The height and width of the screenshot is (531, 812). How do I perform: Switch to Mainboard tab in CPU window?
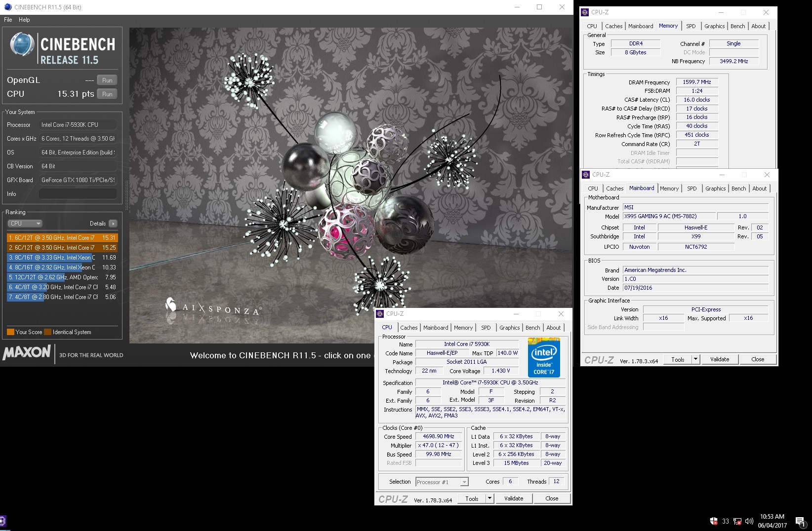436,328
